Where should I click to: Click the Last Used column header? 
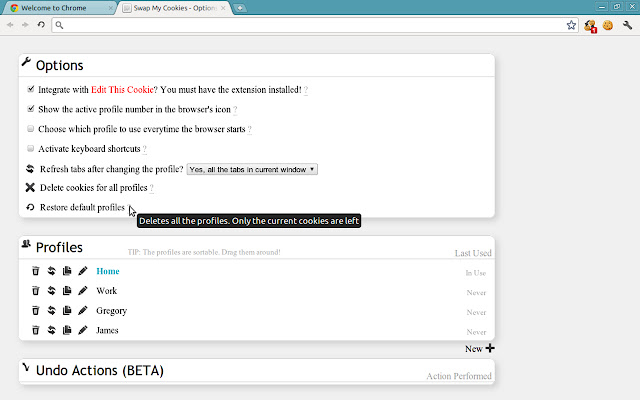473,253
